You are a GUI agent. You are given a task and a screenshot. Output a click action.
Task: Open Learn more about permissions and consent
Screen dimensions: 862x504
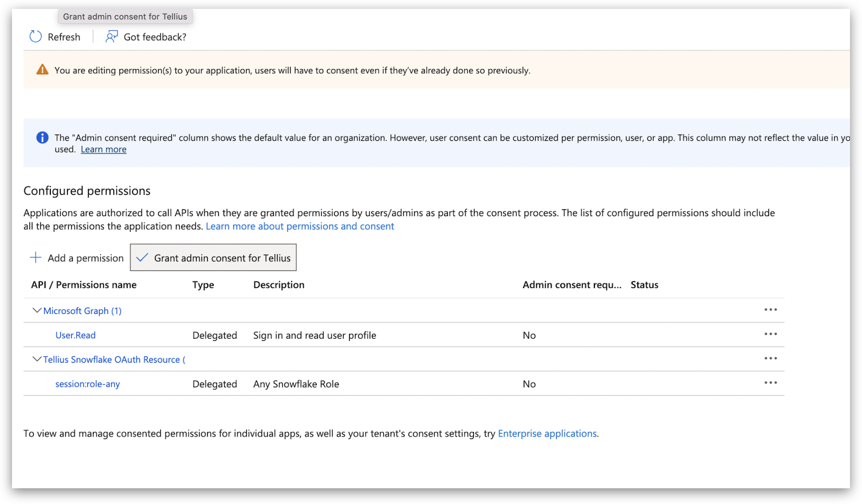point(300,227)
